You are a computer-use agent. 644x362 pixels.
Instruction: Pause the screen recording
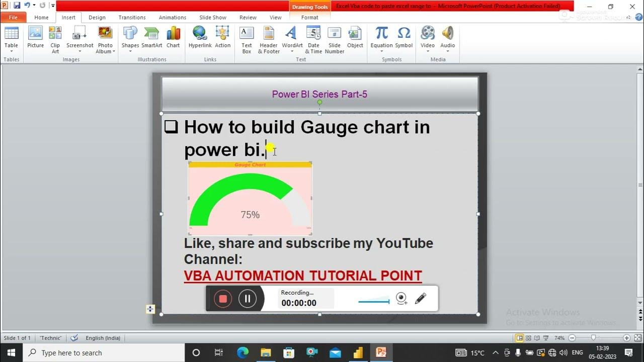coord(248,299)
